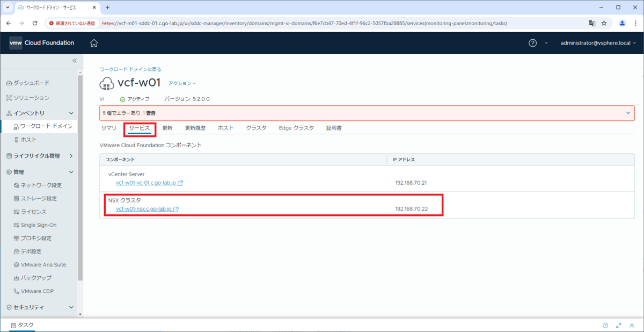Collapse the 管理 section
644x332 pixels.
(x=71, y=172)
